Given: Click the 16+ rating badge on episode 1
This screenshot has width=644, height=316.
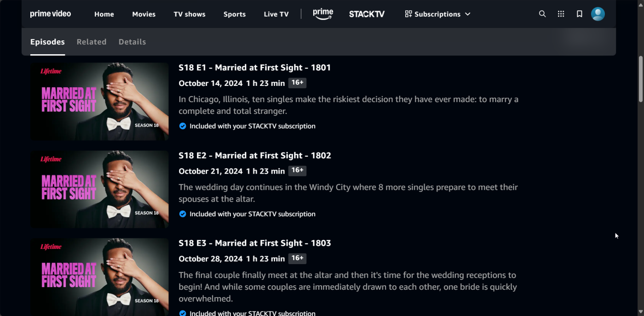Looking at the screenshot, I should tap(297, 83).
